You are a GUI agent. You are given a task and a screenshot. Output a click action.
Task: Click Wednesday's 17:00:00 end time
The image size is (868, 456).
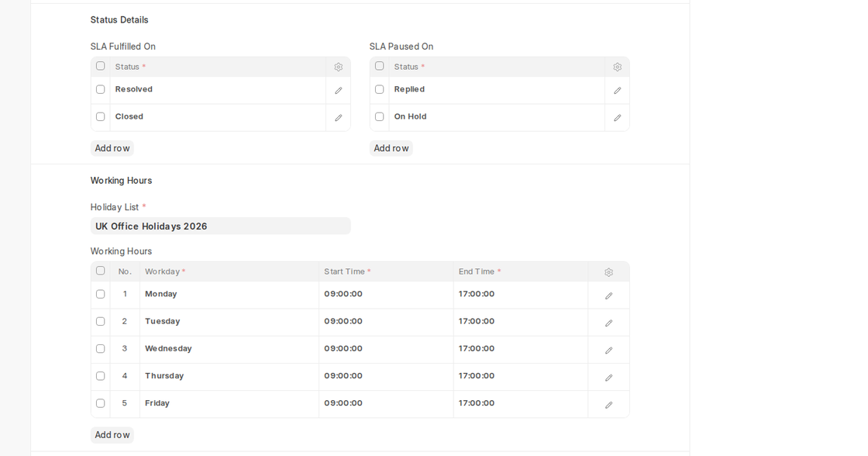click(x=520, y=348)
